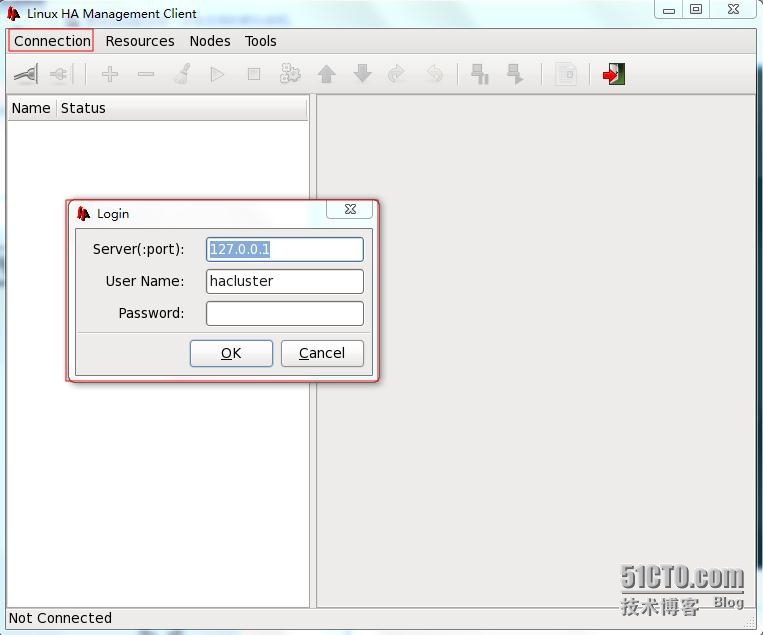Image resolution: width=763 pixels, height=635 pixels.
Task: Click the Clear migrate undo arrow icon
Action: click(x=434, y=74)
